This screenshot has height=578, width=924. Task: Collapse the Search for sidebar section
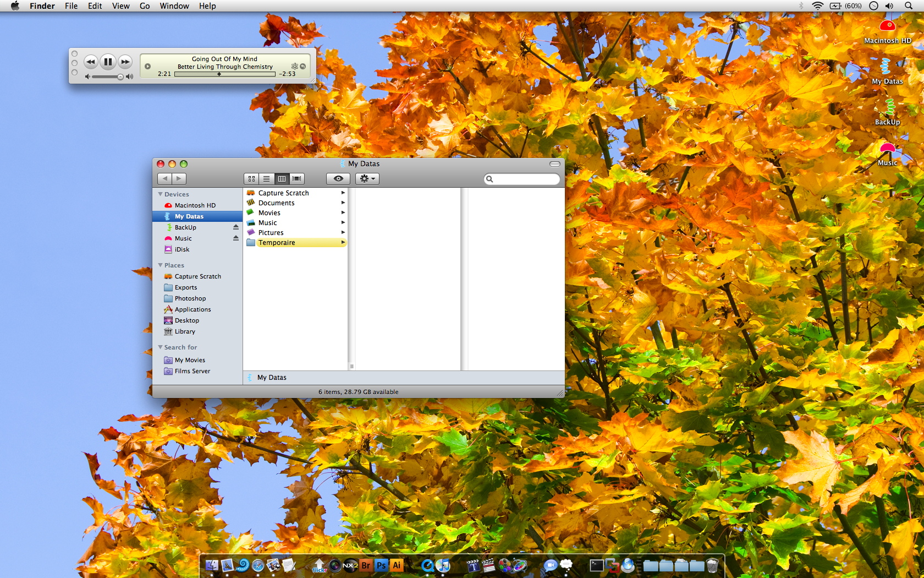[160, 347]
